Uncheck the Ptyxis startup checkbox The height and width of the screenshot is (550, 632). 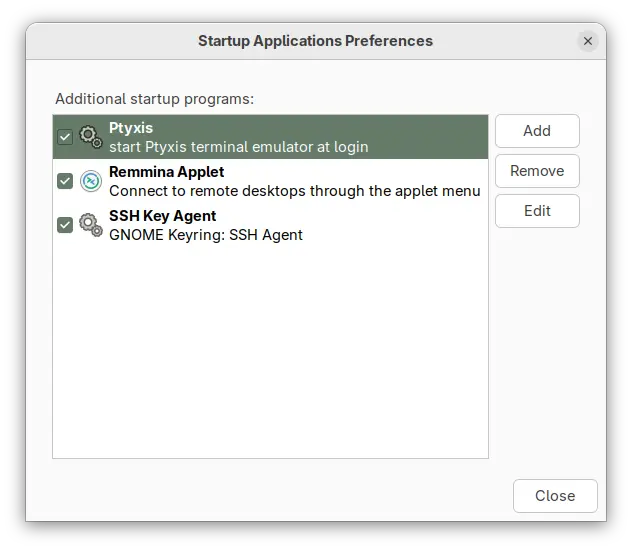[65, 137]
